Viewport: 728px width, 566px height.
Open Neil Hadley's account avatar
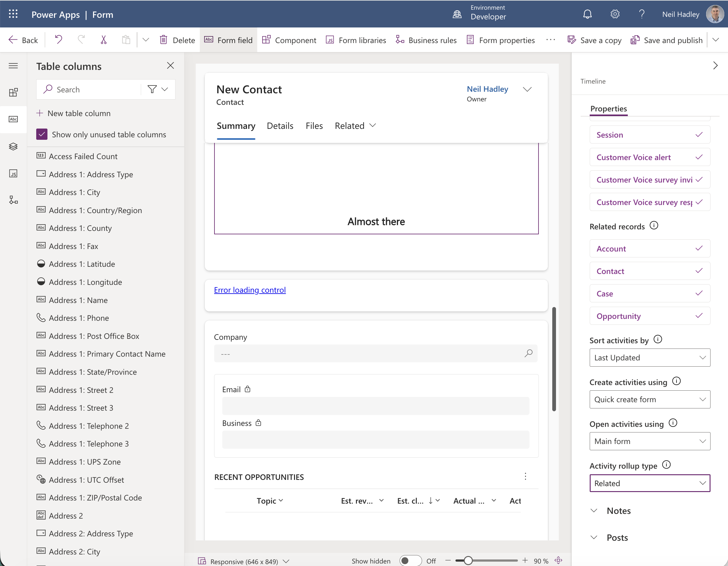click(x=715, y=14)
